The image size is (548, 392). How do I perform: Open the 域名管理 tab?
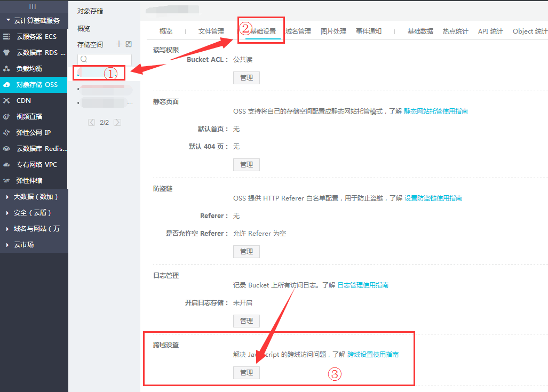298,31
